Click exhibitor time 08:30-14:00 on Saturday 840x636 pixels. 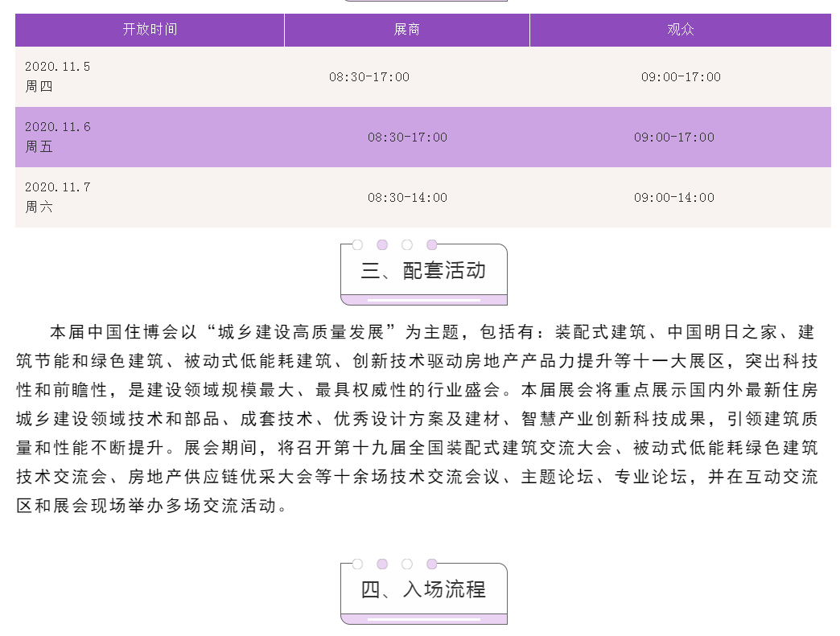coord(407,198)
